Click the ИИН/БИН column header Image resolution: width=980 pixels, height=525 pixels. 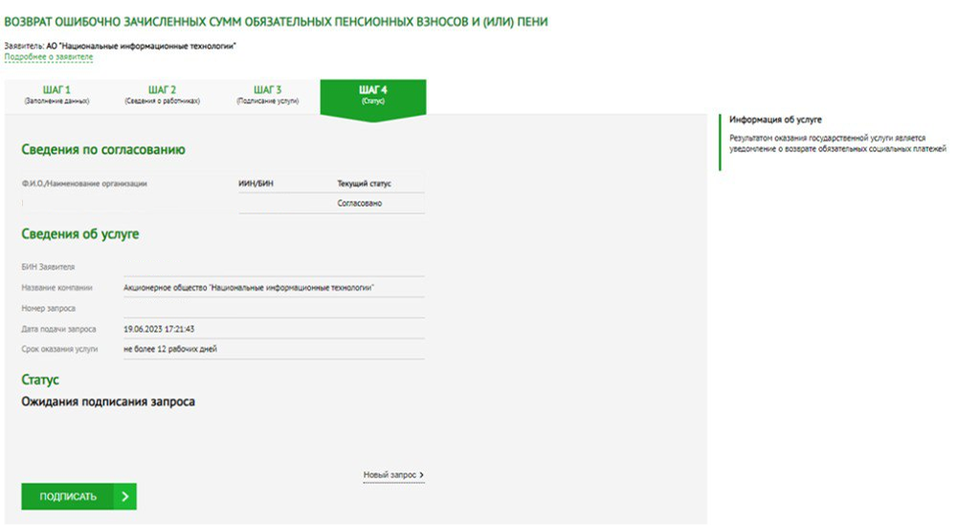pos(256,184)
